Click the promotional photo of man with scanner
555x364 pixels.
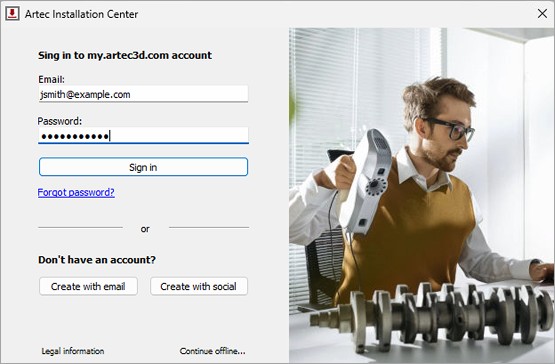422,195
